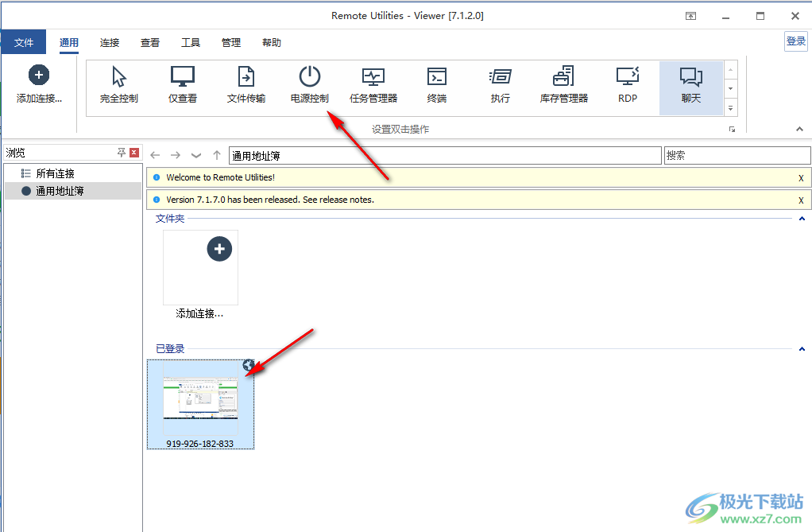
Task: Switch to Tools (工具) ribbon tab
Action: click(191, 42)
